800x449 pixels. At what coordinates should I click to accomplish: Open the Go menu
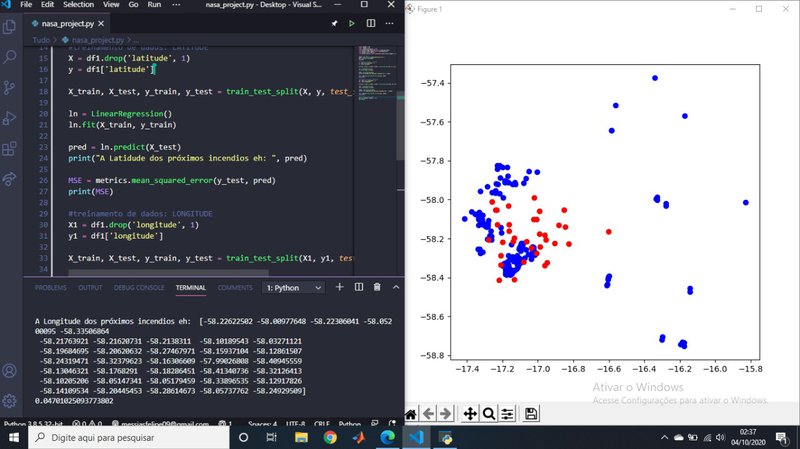pyautogui.click(x=133, y=5)
